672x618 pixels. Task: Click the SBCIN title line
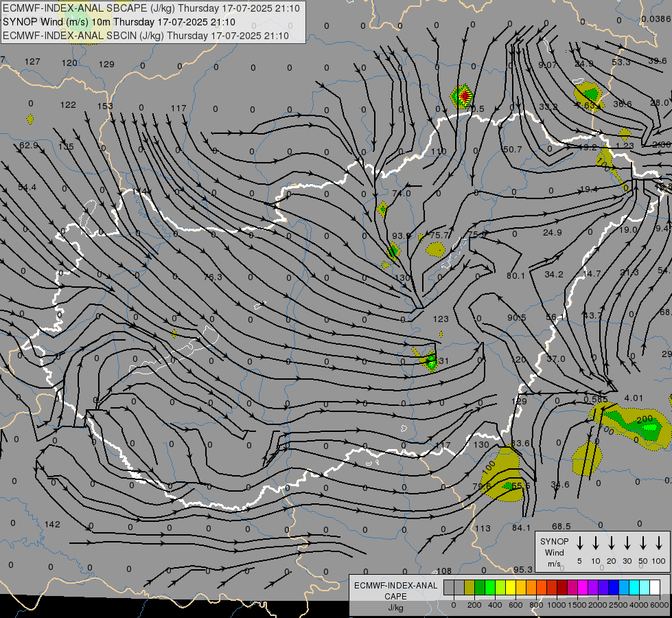[146, 36]
